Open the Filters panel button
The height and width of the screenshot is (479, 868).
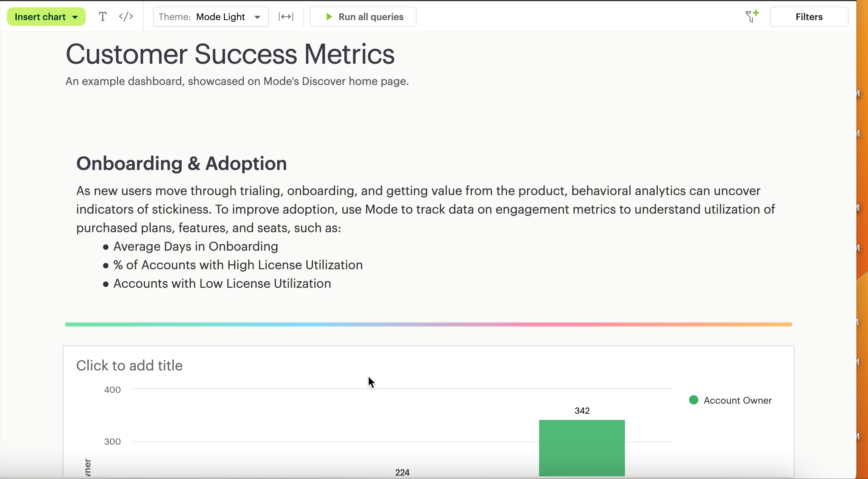808,17
